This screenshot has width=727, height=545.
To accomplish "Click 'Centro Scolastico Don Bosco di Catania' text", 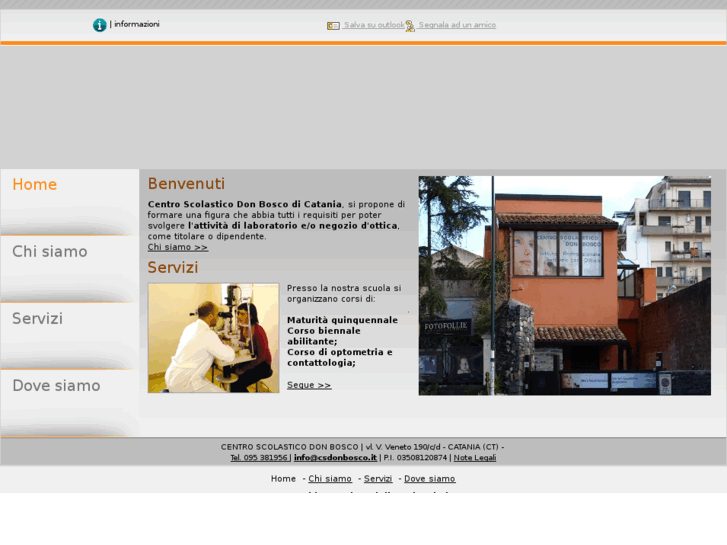I will coord(244,204).
